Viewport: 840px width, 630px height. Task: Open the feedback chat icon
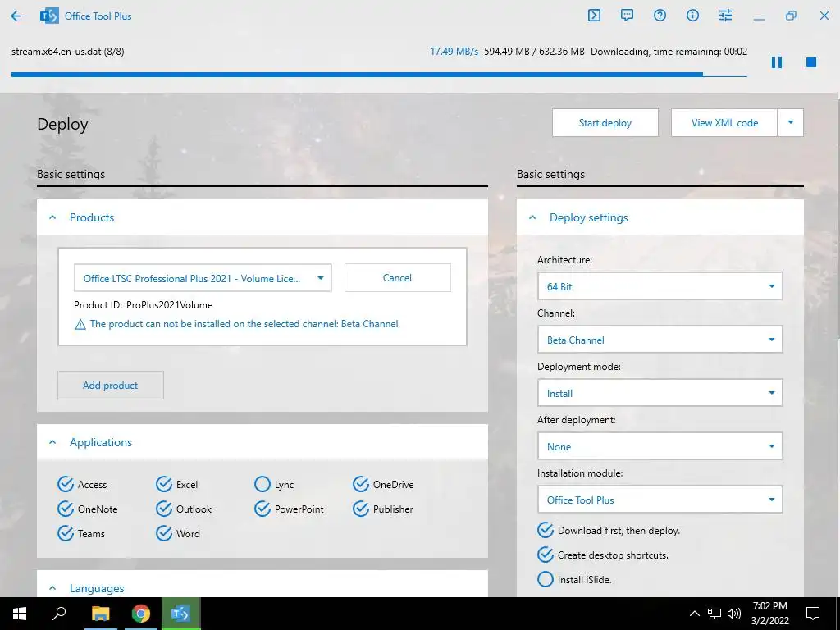point(627,16)
